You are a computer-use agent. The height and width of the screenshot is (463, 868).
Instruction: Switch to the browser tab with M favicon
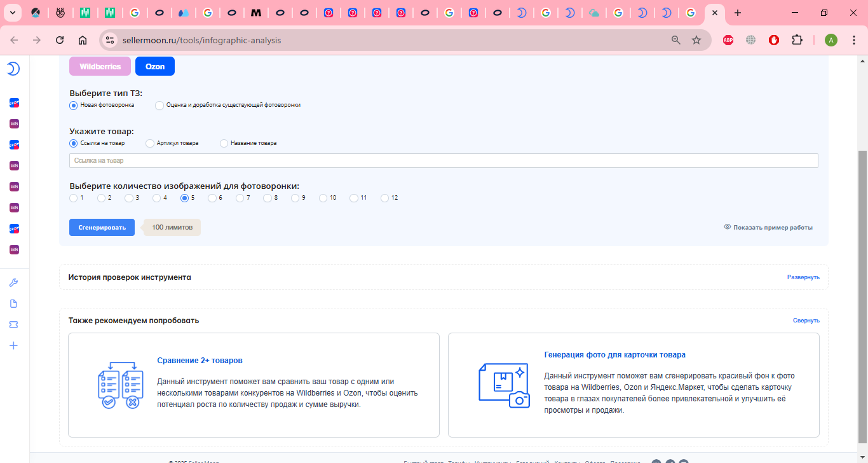point(255,13)
